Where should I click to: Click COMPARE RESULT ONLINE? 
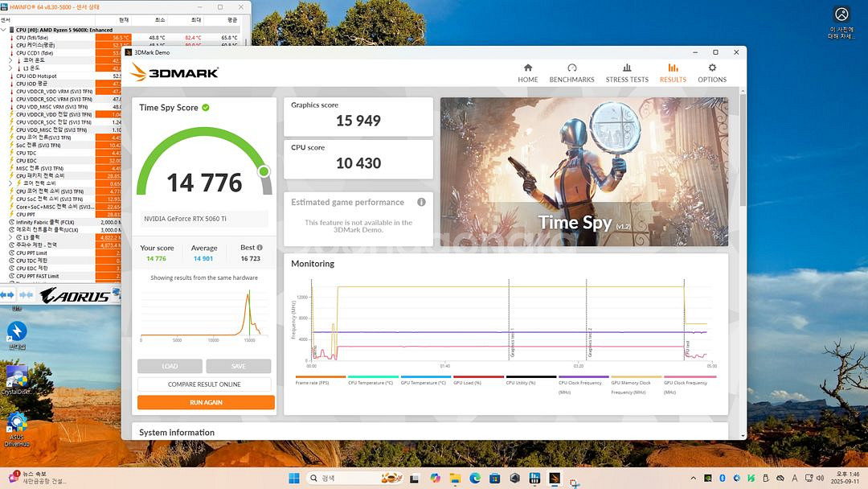(204, 384)
